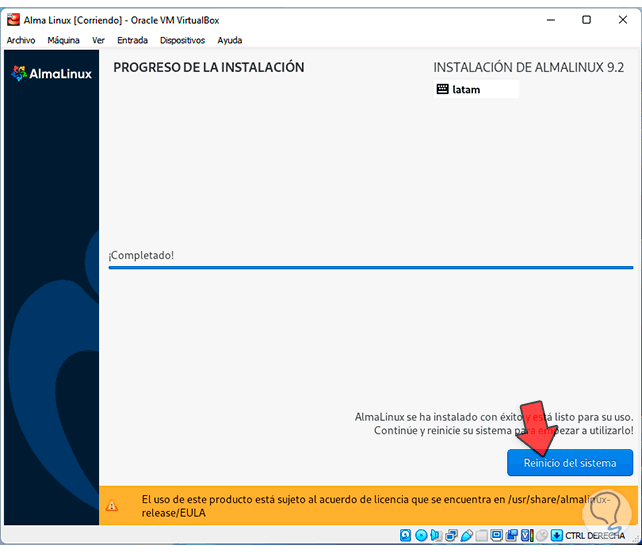
Task: Click the USB devices status icon
Action: 467,535
